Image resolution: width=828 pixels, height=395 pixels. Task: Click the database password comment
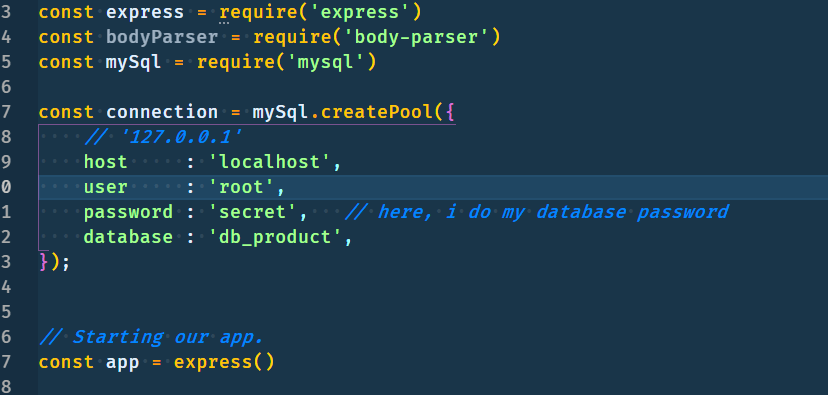pyautogui.click(x=537, y=212)
